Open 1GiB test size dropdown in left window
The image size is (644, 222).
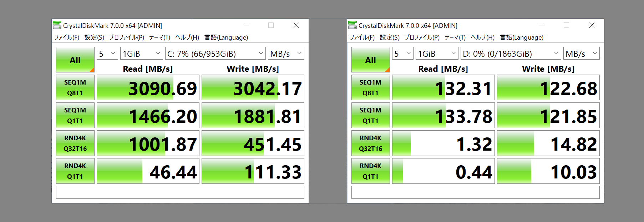[x=142, y=54]
